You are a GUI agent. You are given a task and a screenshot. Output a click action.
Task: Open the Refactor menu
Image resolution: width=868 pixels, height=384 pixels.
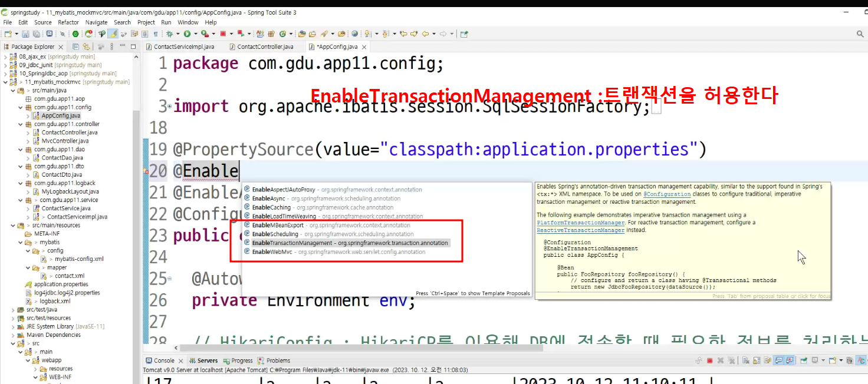tap(68, 22)
